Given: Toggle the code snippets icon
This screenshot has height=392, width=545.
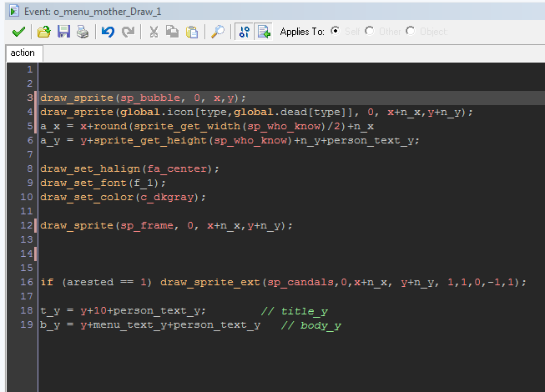Looking at the screenshot, I should [244, 32].
